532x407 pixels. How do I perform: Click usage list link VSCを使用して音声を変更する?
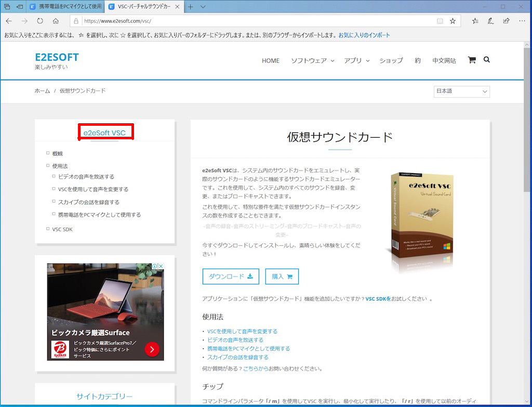pyautogui.click(x=242, y=331)
